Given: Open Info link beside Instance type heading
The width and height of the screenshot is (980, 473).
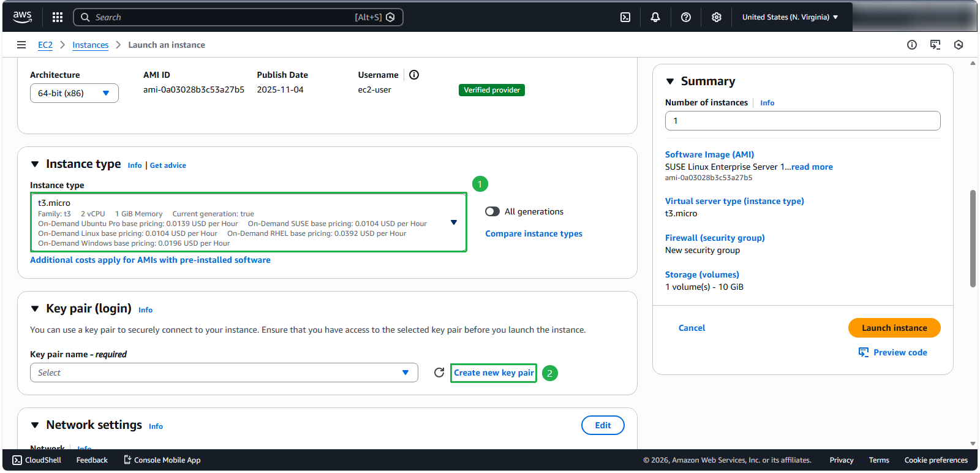Looking at the screenshot, I should pyautogui.click(x=135, y=165).
